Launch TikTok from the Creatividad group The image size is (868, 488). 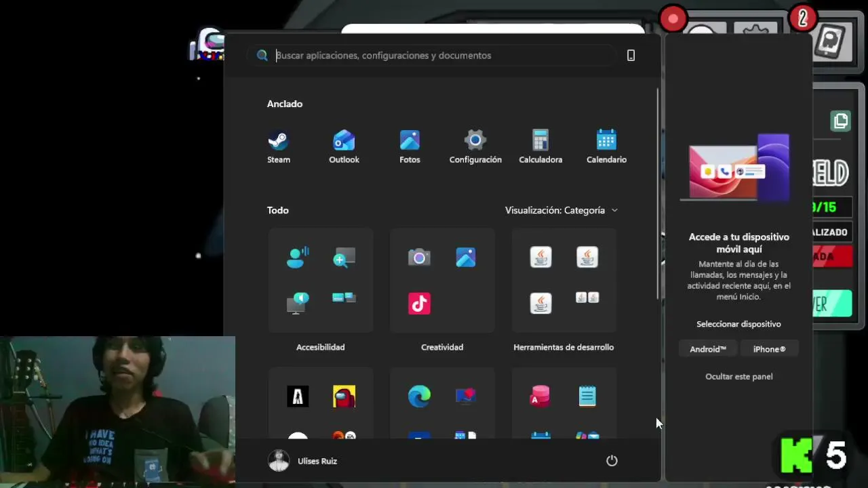(x=419, y=303)
